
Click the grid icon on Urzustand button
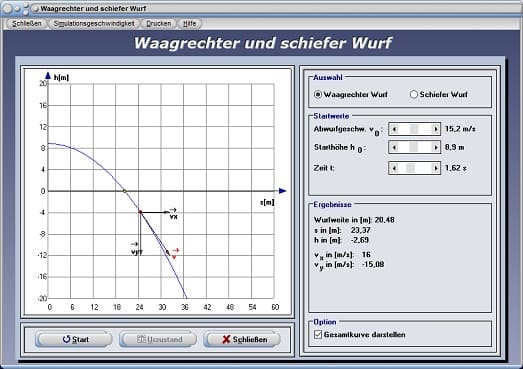click(x=141, y=339)
